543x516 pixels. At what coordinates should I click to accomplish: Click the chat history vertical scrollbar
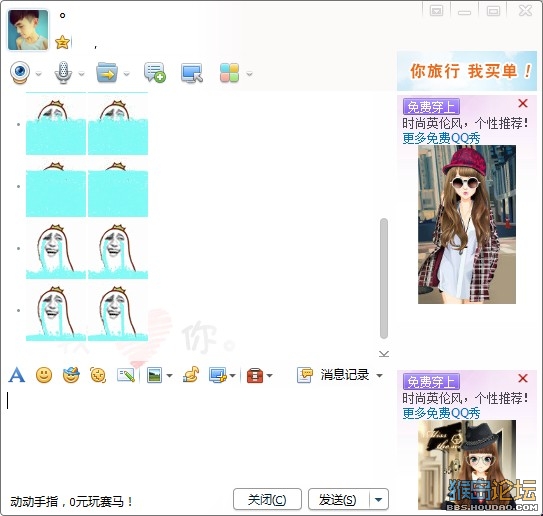pos(383,278)
